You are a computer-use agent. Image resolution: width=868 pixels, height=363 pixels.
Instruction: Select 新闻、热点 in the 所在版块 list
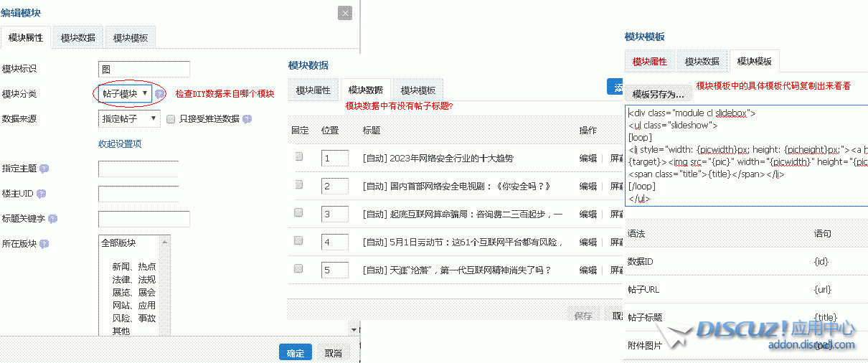(133, 266)
